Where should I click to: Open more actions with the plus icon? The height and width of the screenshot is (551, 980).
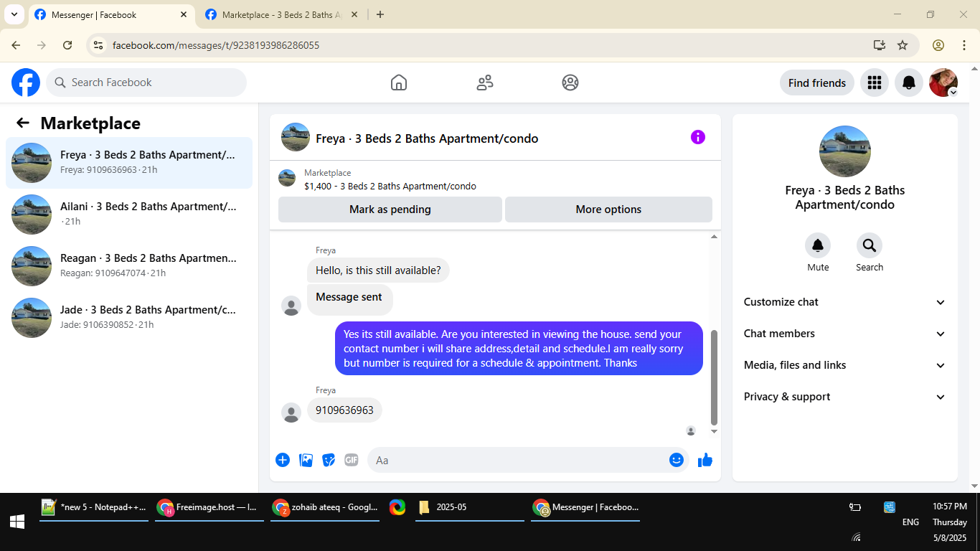pos(283,460)
